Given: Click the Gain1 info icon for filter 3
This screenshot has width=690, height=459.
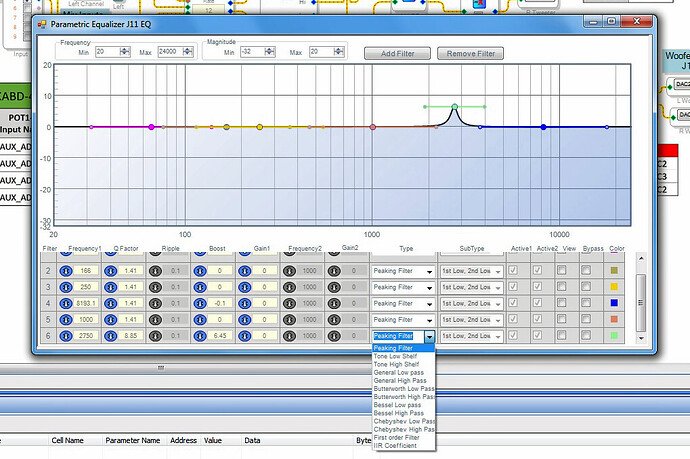Looking at the screenshot, I should [246, 287].
